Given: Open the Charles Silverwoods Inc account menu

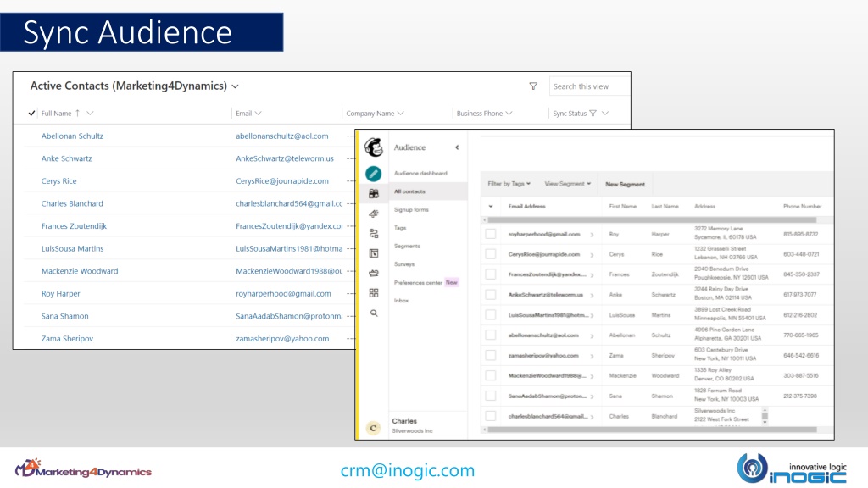Looking at the screenshot, I should click(413, 425).
